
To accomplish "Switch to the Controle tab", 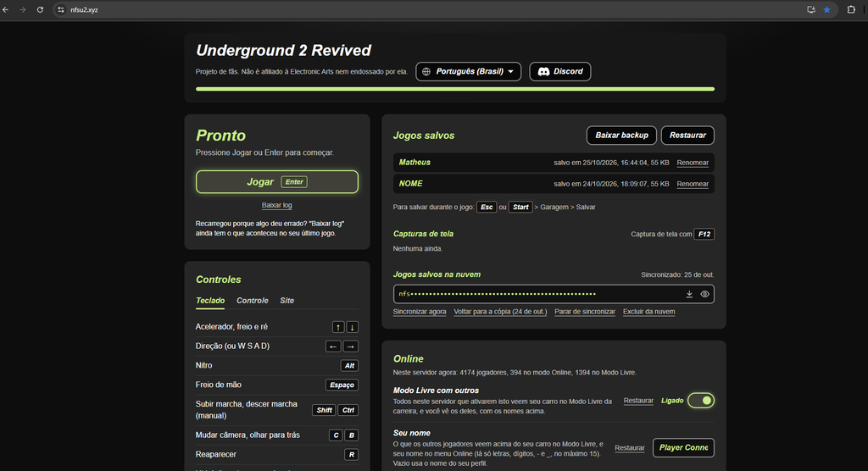I will pyautogui.click(x=253, y=301).
